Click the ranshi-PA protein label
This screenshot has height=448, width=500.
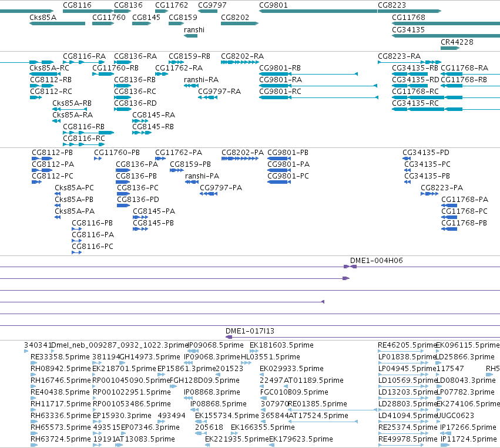coord(202,176)
